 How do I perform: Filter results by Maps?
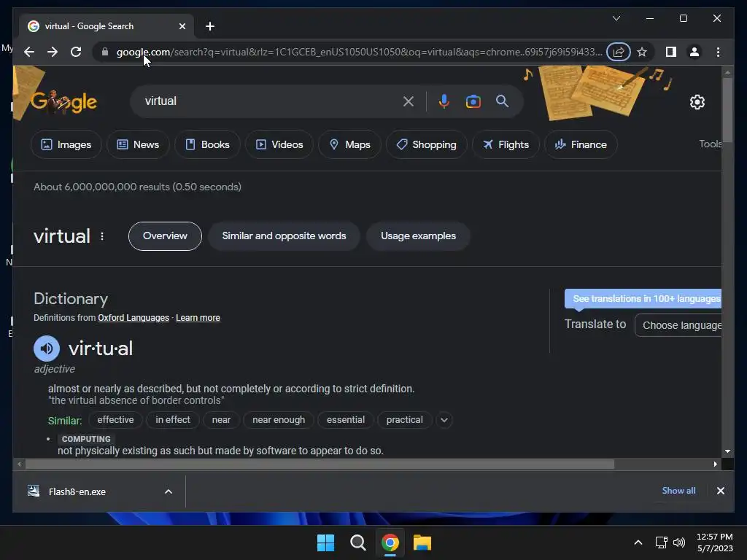click(x=349, y=144)
